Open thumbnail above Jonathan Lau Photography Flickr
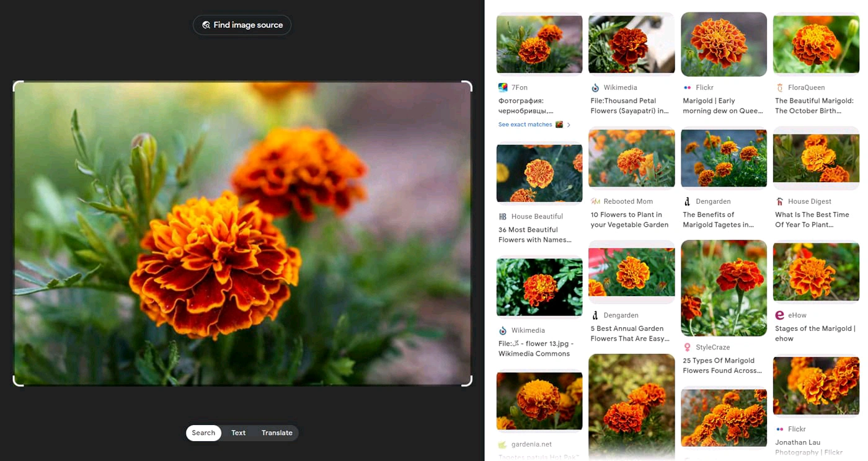The image size is (868, 461). [816, 386]
